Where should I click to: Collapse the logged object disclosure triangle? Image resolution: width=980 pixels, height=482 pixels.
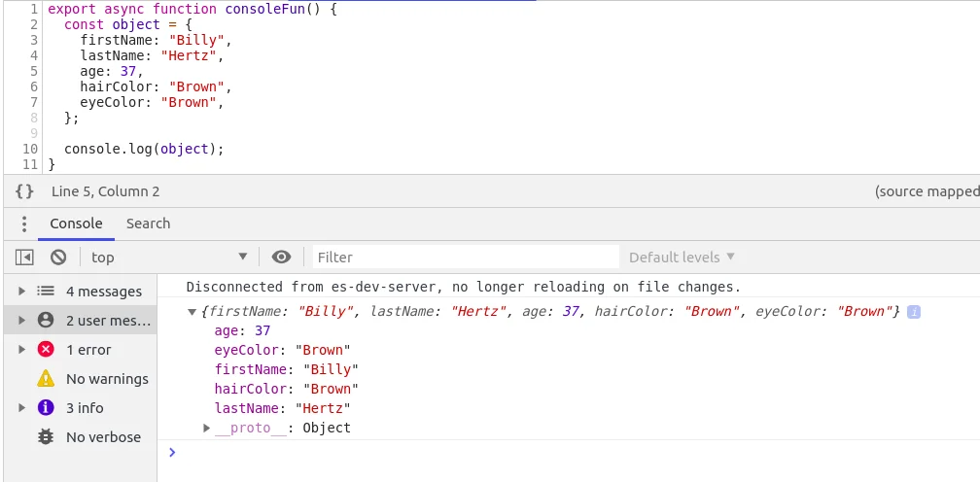tap(192, 312)
